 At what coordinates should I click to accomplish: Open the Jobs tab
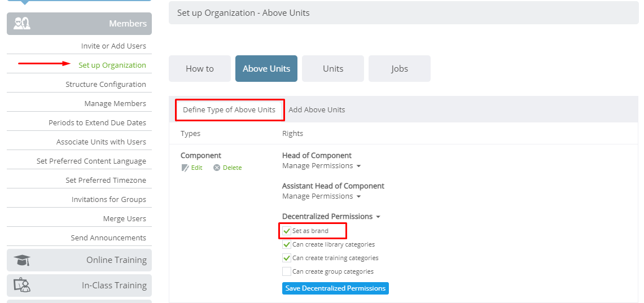tap(399, 69)
